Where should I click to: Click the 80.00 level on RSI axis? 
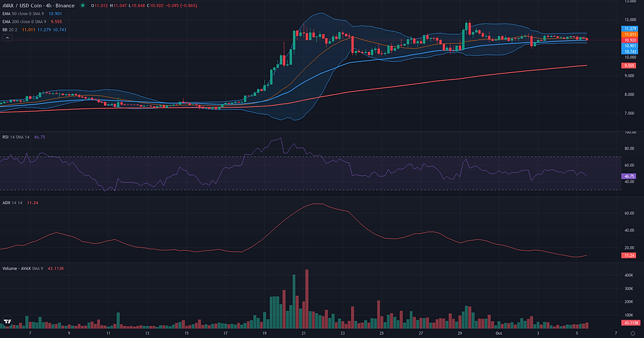coord(630,148)
